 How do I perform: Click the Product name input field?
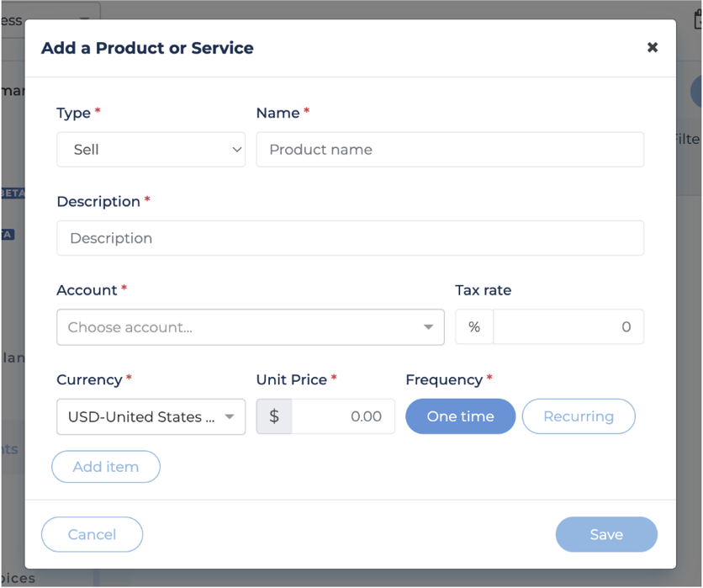tap(450, 150)
